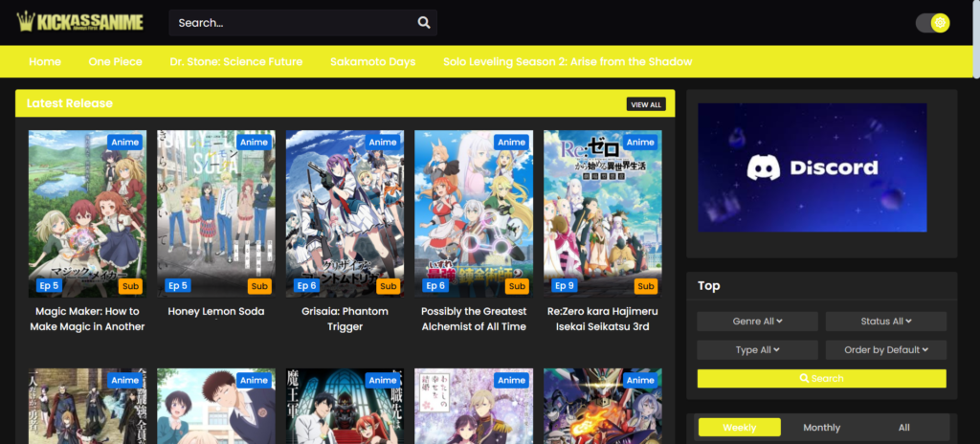
Task: Click Sub badge on Grisaia poster
Action: [x=389, y=286]
